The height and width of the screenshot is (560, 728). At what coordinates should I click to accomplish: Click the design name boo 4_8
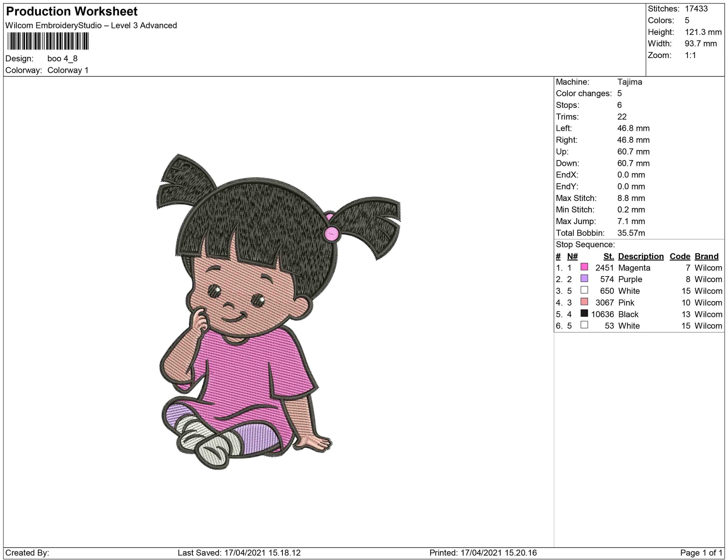(62, 58)
